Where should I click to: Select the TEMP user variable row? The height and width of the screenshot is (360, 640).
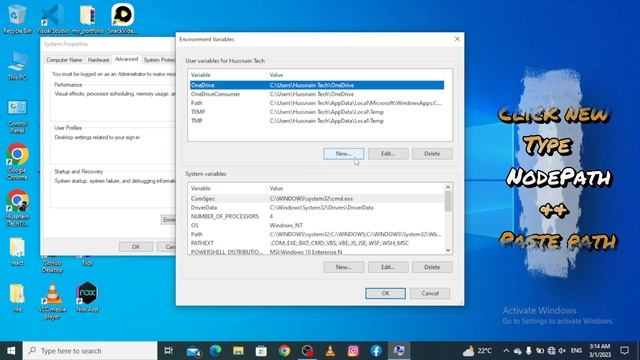(317, 112)
